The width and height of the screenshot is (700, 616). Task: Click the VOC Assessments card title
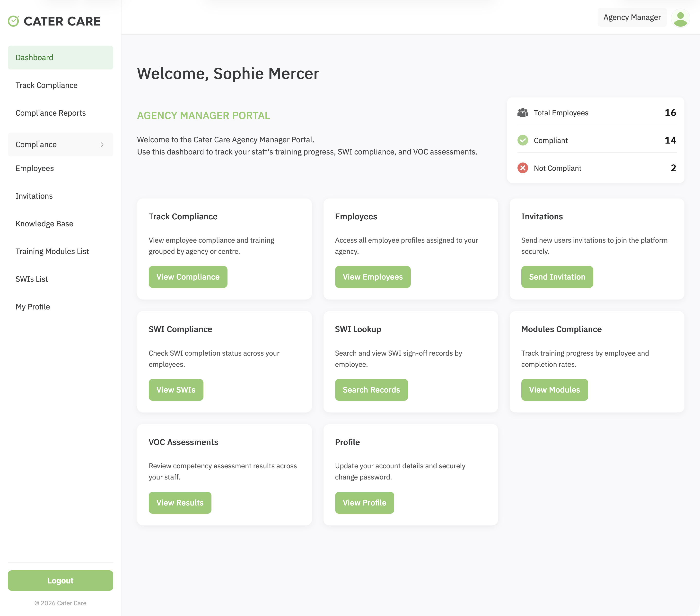[183, 442]
